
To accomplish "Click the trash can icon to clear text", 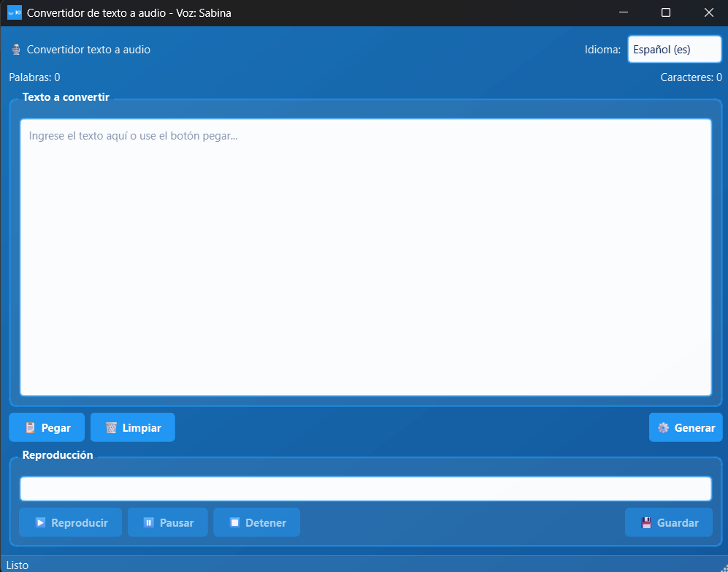I will pyautogui.click(x=111, y=428).
